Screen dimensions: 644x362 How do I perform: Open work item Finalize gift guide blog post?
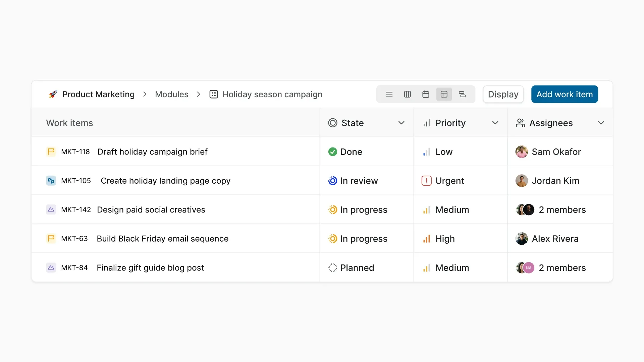pos(150,268)
